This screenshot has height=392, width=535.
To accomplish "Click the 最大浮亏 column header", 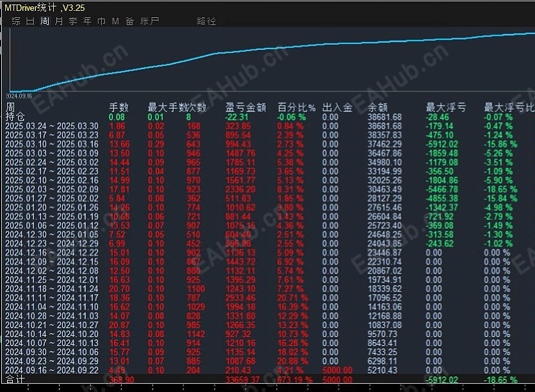I will coord(445,108).
